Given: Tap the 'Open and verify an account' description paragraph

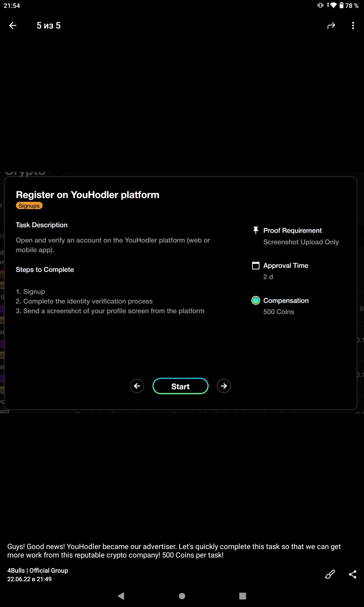Looking at the screenshot, I should point(113,245).
